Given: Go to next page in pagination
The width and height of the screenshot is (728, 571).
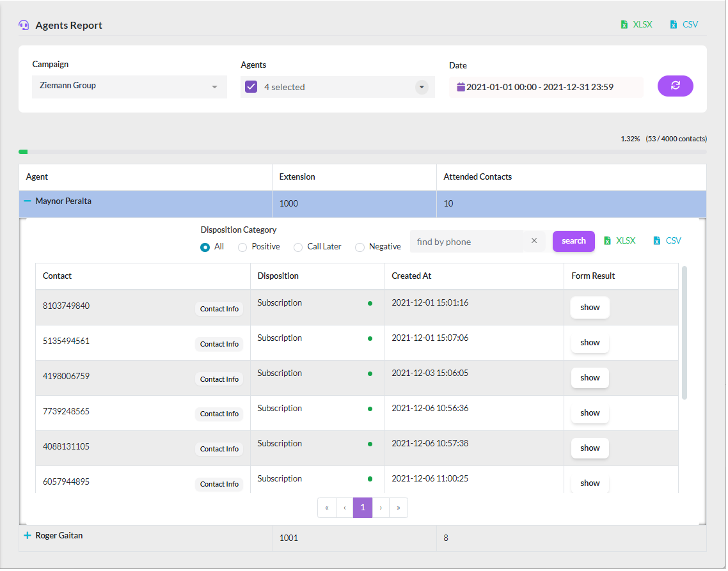Looking at the screenshot, I should 381,508.
